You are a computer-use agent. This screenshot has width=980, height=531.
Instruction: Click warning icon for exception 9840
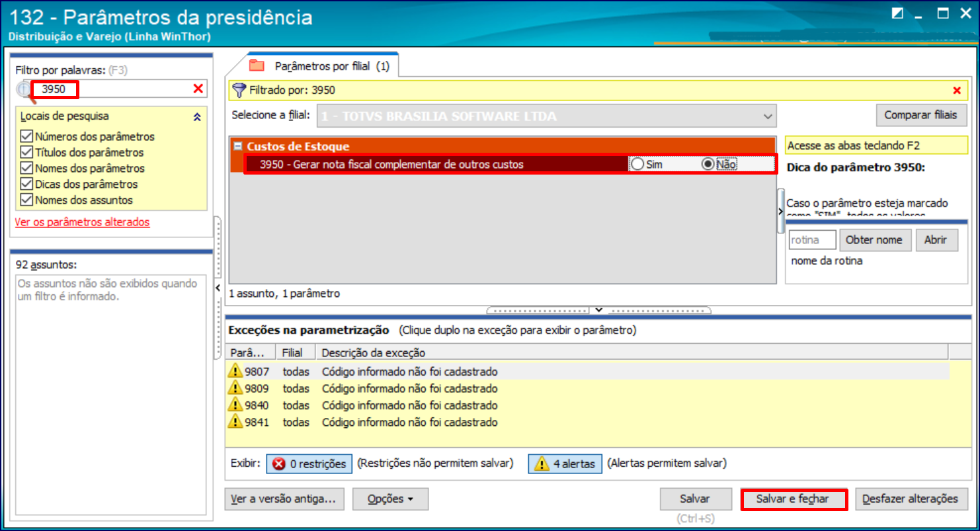click(x=235, y=405)
